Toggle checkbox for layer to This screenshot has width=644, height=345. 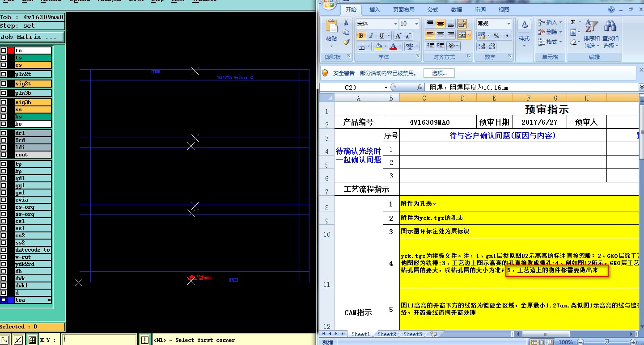pyautogui.click(x=4, y=50)
